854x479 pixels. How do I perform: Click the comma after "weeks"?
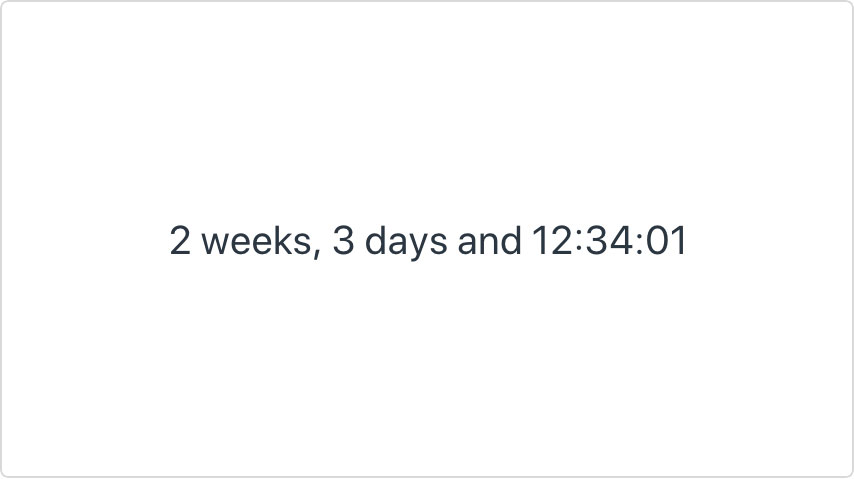(x=316, y=254)
